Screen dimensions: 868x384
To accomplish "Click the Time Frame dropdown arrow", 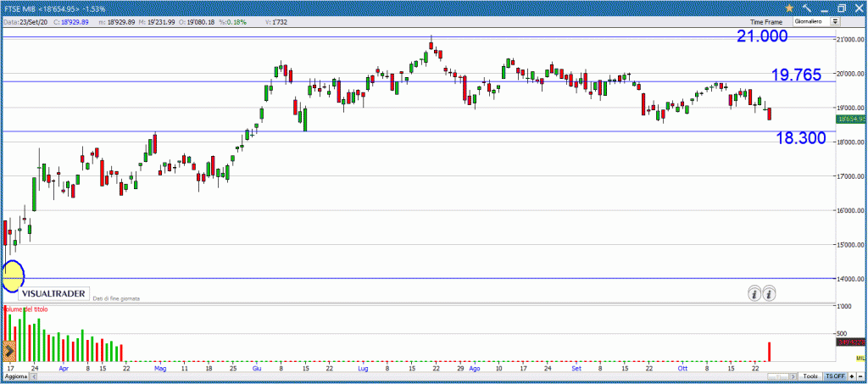I will tap(835, 21).
